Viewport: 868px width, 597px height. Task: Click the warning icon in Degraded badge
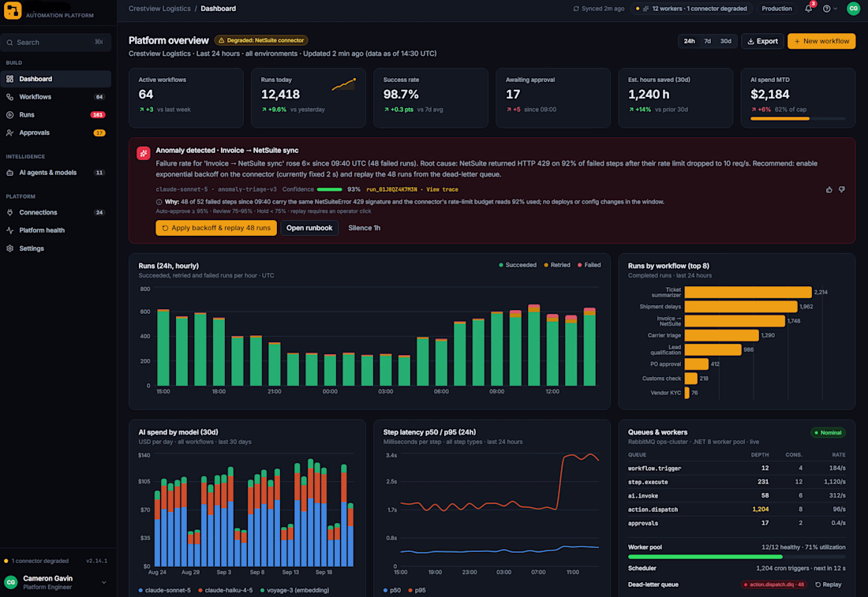(x=222, y=40)
